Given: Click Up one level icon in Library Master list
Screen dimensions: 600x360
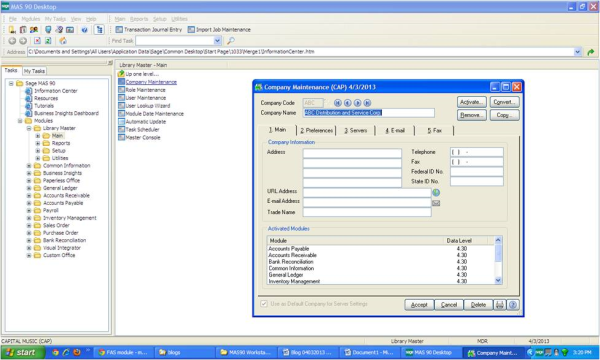Looking at the screenshot, I should point(121,73).
